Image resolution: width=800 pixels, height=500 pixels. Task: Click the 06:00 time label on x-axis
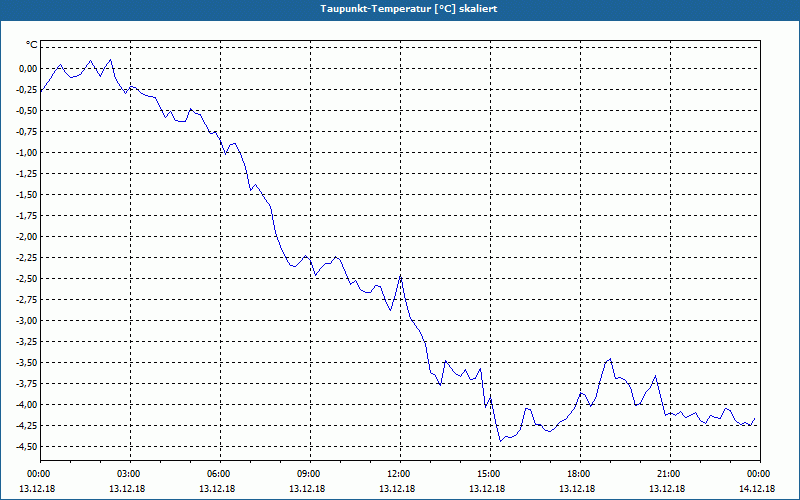220,474
